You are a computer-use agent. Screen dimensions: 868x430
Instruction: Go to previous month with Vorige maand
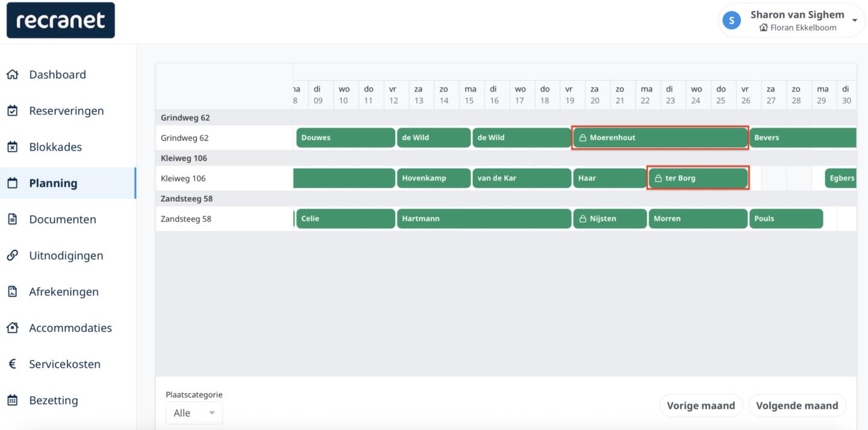(701, 405)
